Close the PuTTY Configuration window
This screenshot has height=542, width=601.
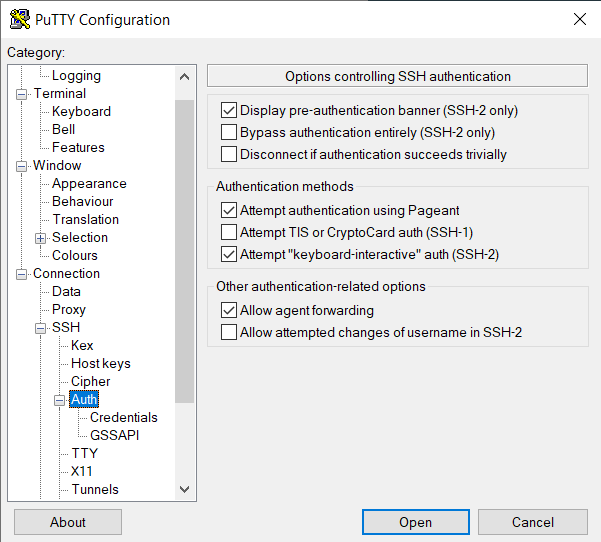coord(580,19)
